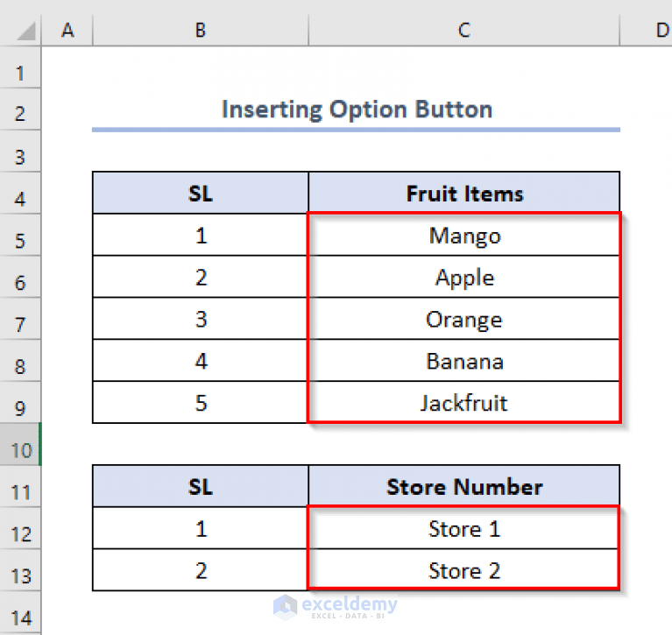This screenshot has width=672, height=635.
Task: Select row 5 header
Action: click(x=20, y=236)
